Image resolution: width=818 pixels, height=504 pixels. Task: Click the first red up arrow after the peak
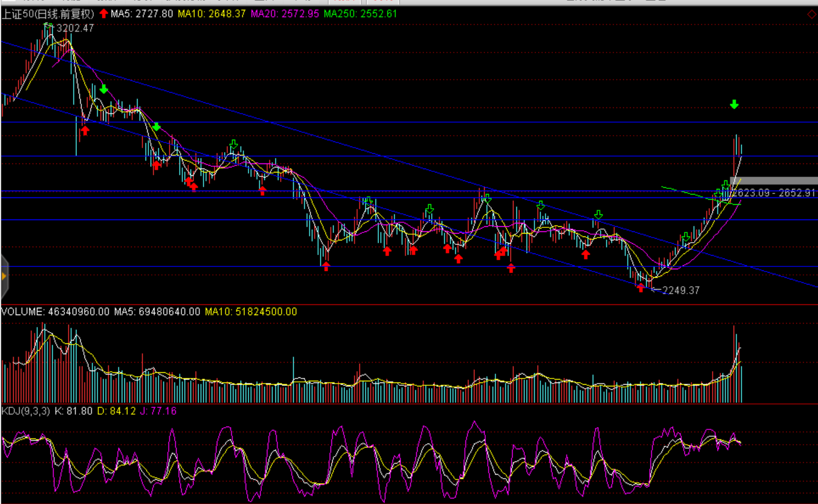coord(85,131)
